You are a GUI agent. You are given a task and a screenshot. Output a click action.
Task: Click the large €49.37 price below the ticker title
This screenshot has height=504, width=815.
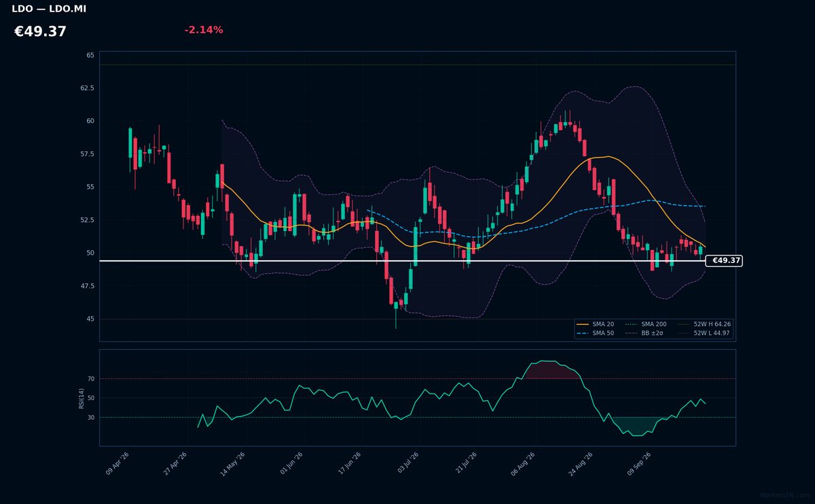point(41,32)
